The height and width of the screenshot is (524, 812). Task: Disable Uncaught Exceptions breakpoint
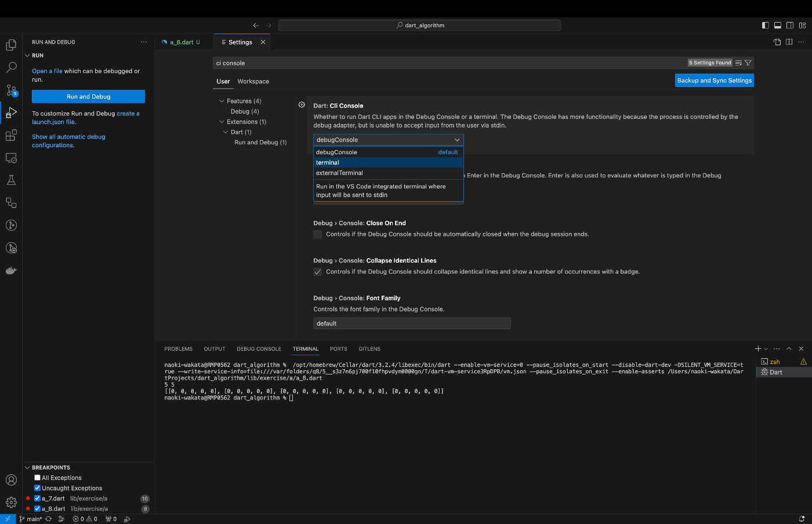click(37, 488)
